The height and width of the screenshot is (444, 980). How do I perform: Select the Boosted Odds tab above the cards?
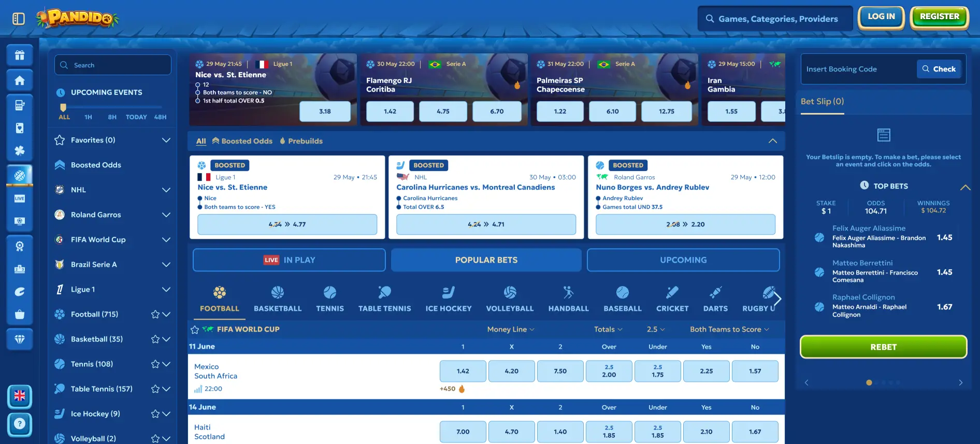click(x=242, y=141)
